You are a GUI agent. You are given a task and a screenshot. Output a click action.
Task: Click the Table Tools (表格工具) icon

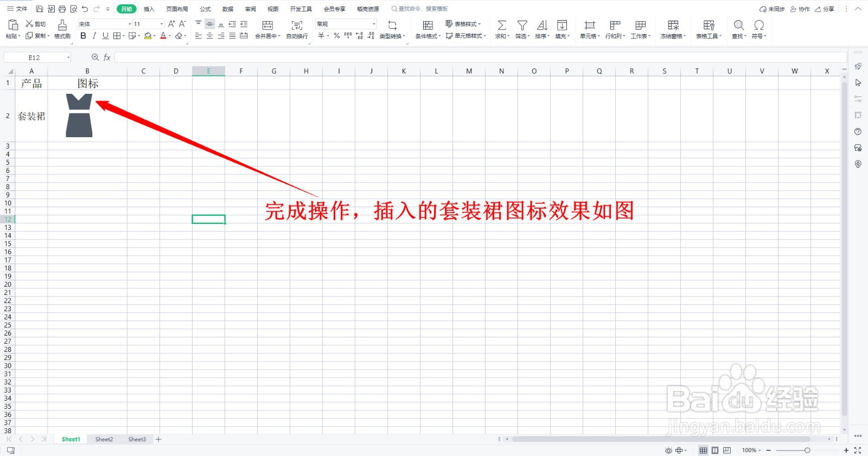709,25
